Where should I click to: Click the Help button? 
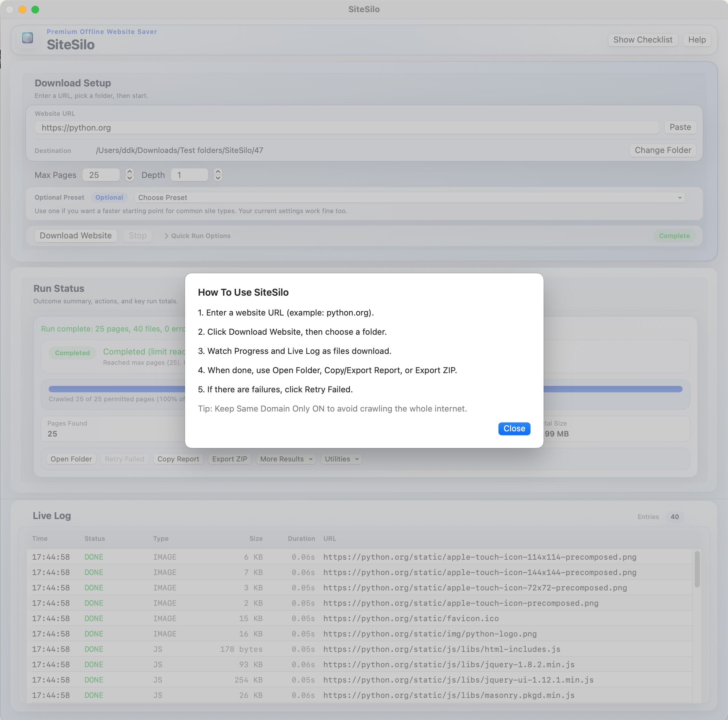(x=697, y=40)
